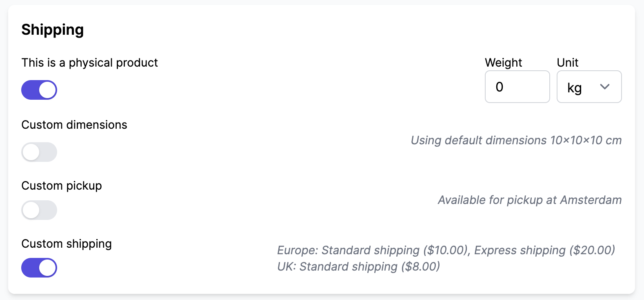
Task: Disable the physical product toggle
Action: [39, 90]
